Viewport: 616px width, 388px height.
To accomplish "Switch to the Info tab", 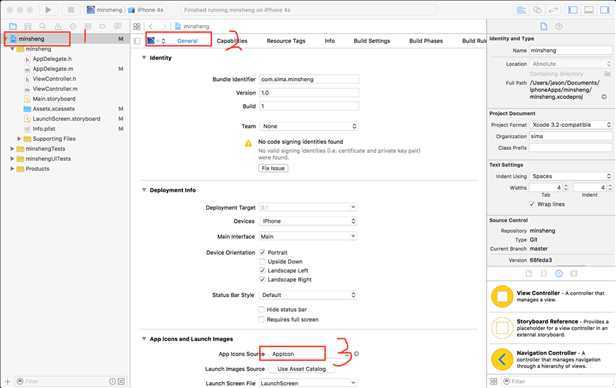I will [x=330, y=41].
